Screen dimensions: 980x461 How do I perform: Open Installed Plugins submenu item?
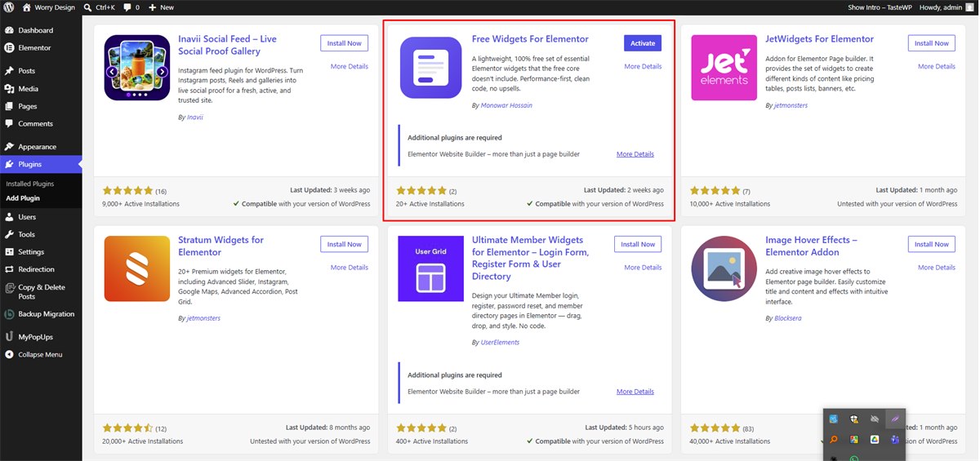pos(30,184)
